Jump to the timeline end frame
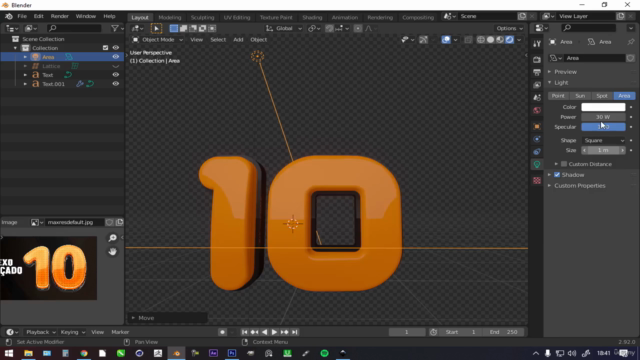Screen dimensions: 640x360 pos(295,332)
